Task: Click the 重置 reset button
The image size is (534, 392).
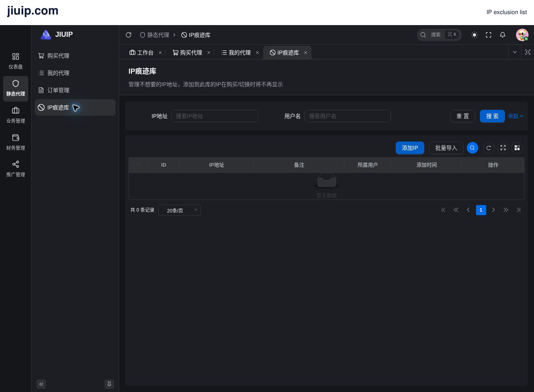Action: pyautogui.click(x=463, y=116)
